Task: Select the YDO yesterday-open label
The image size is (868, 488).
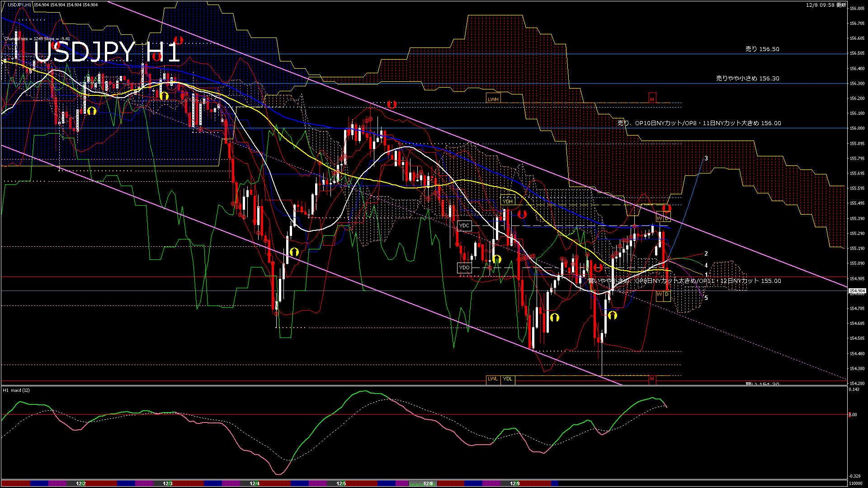Action: 464,267
